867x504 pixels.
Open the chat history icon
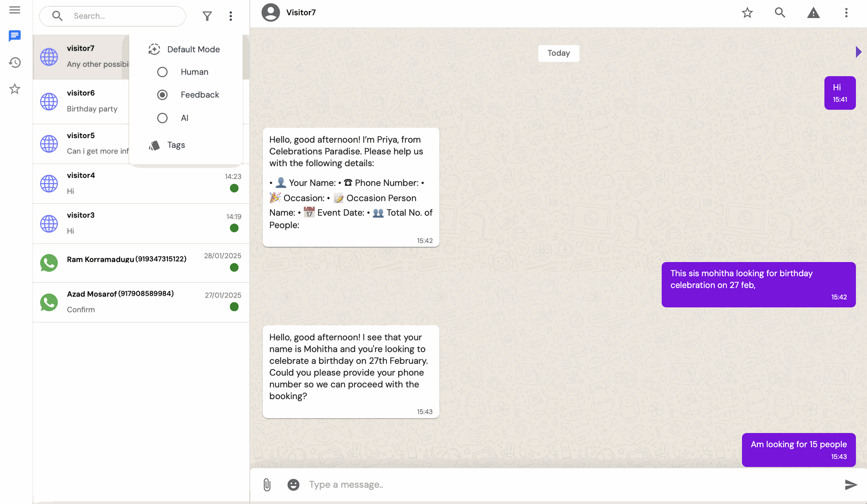coord(14,62)
